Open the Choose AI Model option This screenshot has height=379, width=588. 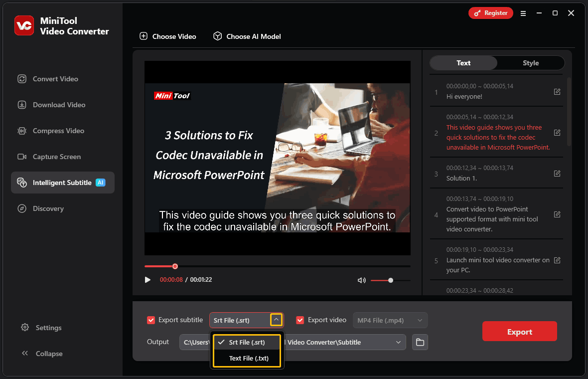(217, 36)
